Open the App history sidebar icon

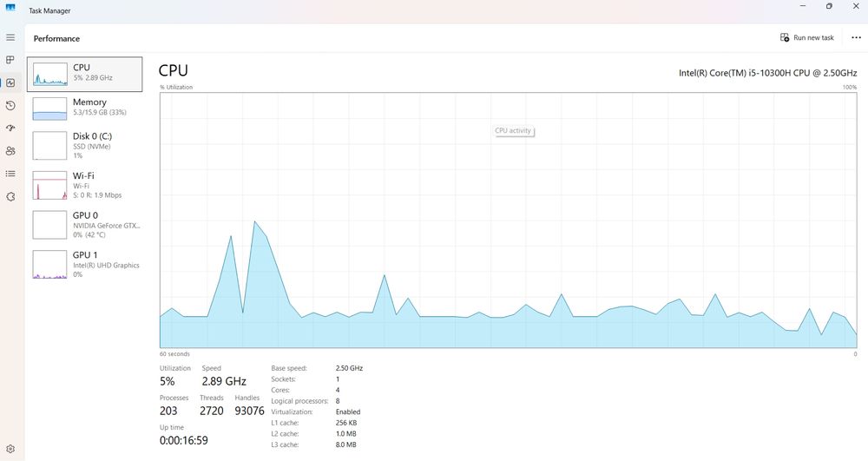(x=10, y=106)
